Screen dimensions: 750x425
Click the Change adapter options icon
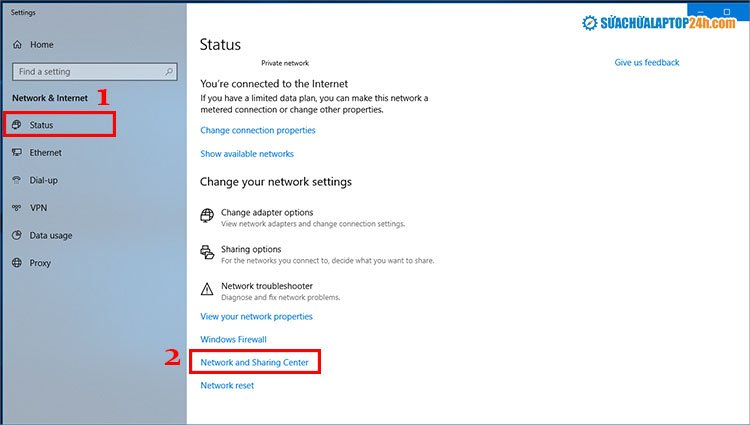coord(207,216)
